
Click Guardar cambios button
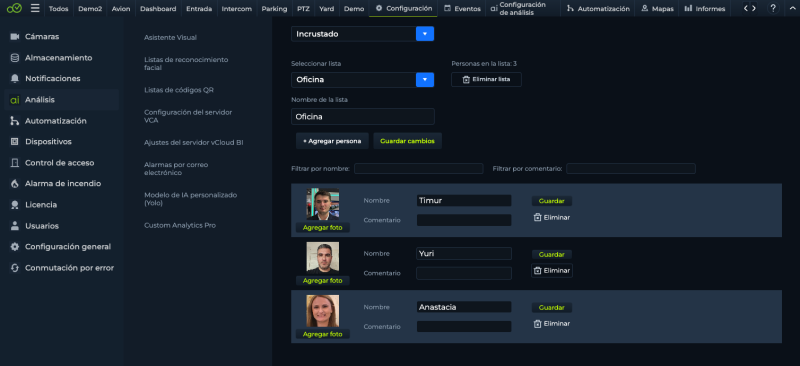407,141
